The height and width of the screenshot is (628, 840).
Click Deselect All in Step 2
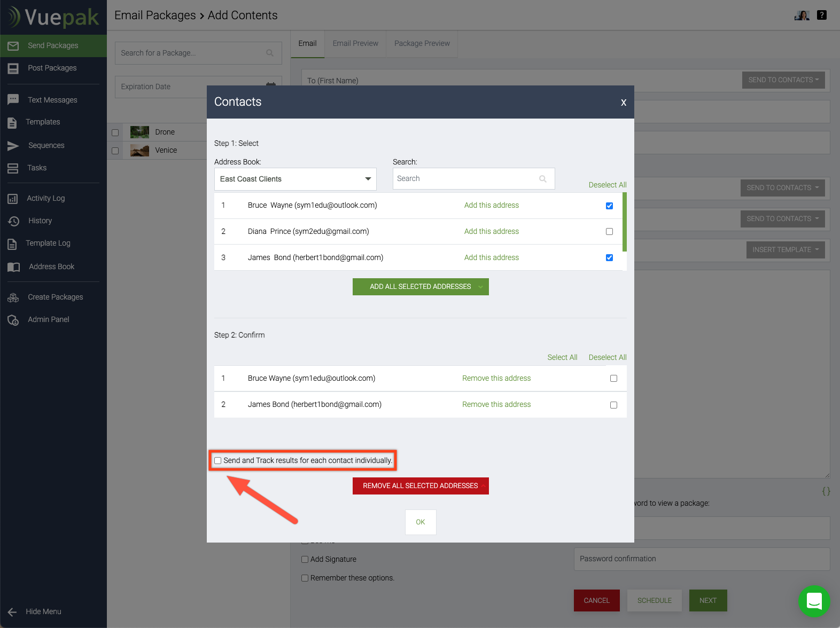coord(608,358)
